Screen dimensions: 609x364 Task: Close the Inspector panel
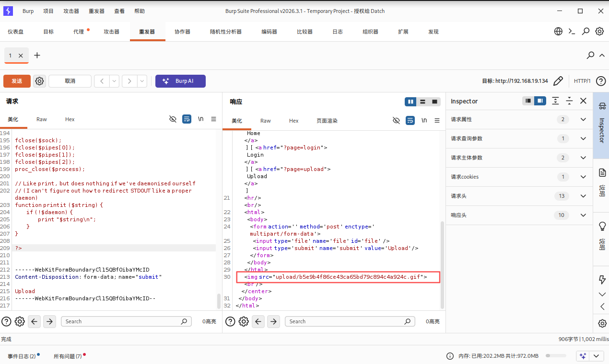583,101
